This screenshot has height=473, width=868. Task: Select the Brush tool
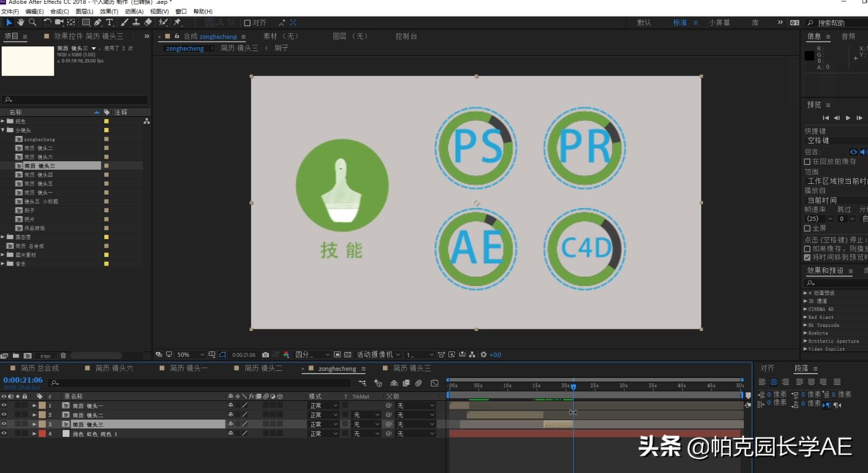pyautogui.click(x=124, y=23)
